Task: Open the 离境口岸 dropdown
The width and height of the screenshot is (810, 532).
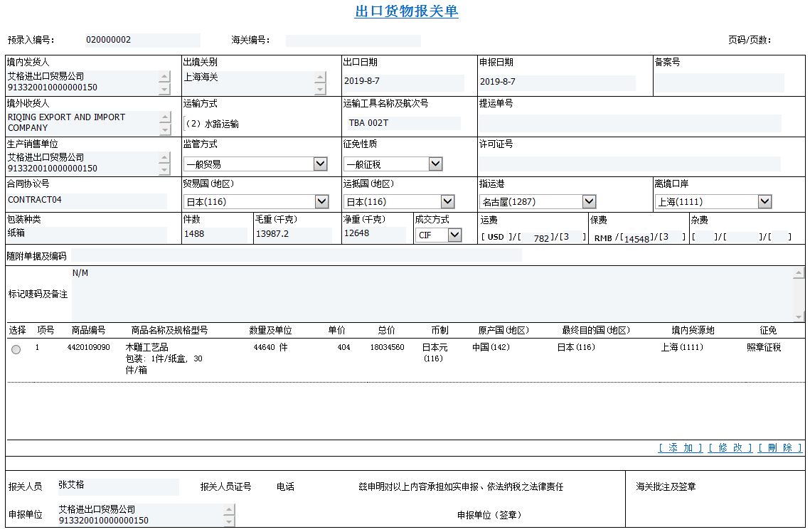Action: coord(764,202)
